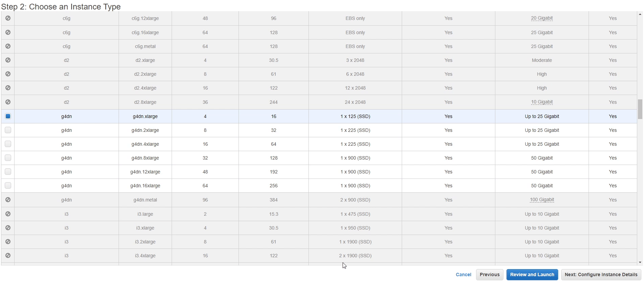Click the disabled icon next to d2.8xlarge
Image resolution: width=644 pixels, height=285 pixels.
click(x=8, y=102)
